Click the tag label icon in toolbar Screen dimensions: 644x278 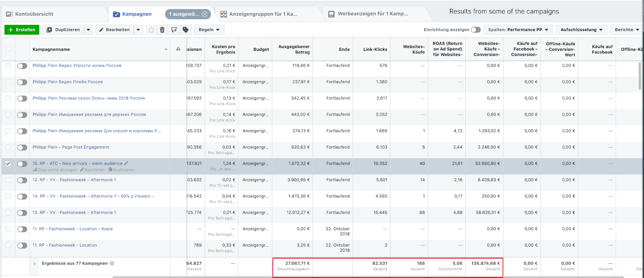(x=186, y=30)
